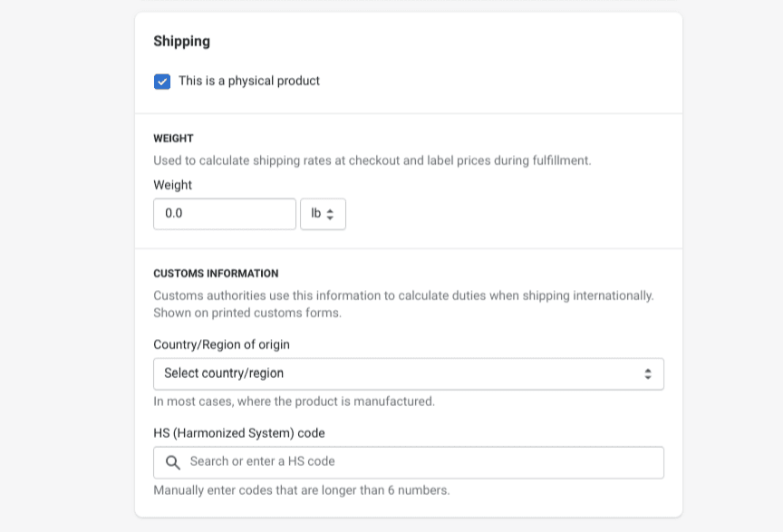Click the Weight field label
The height and width of the screenshot is (532, 783).
point(172,185)
